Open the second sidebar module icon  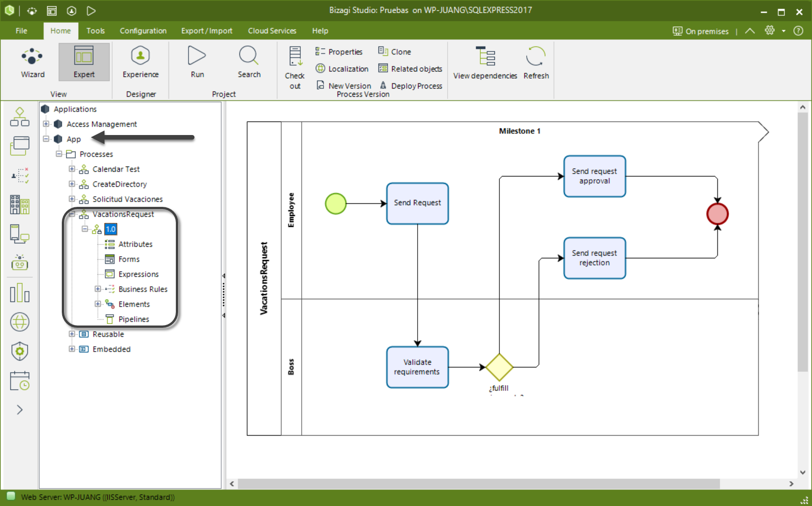click(20, 146)
